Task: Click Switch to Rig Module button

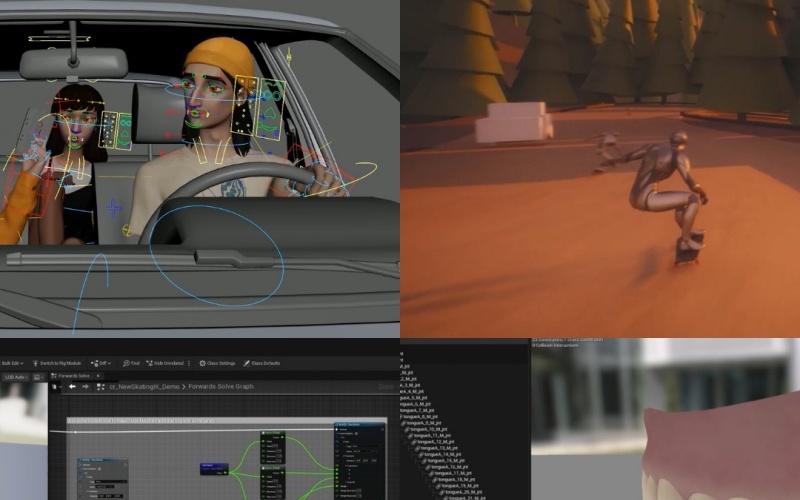Action: coord(57,363)
